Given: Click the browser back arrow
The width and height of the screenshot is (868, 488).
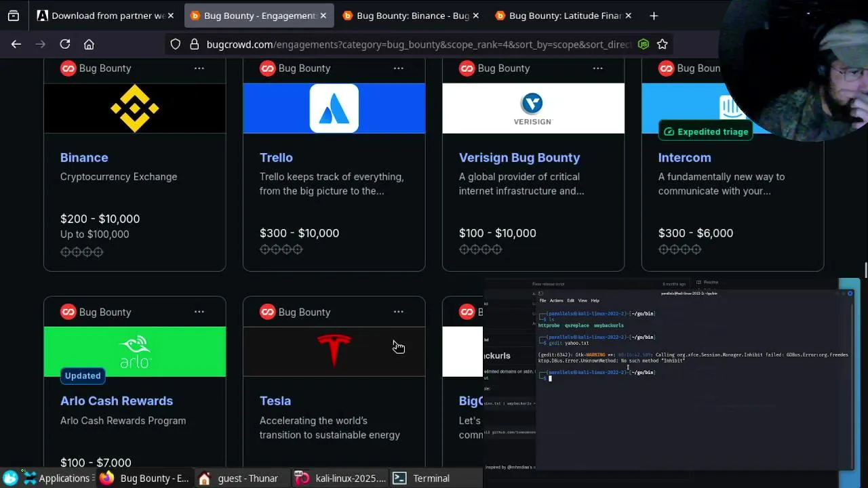Looking at the screenshot, I should point(16,44).
